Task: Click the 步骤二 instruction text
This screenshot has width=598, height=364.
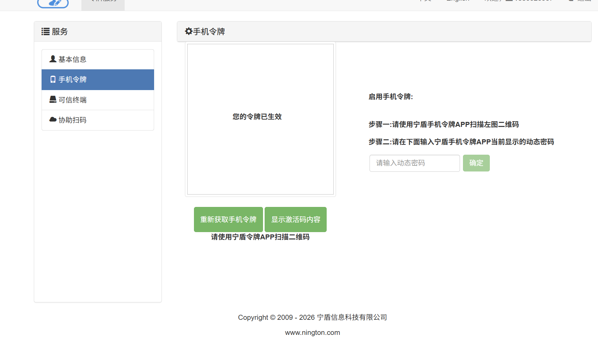Action: (x=461, y=142)
